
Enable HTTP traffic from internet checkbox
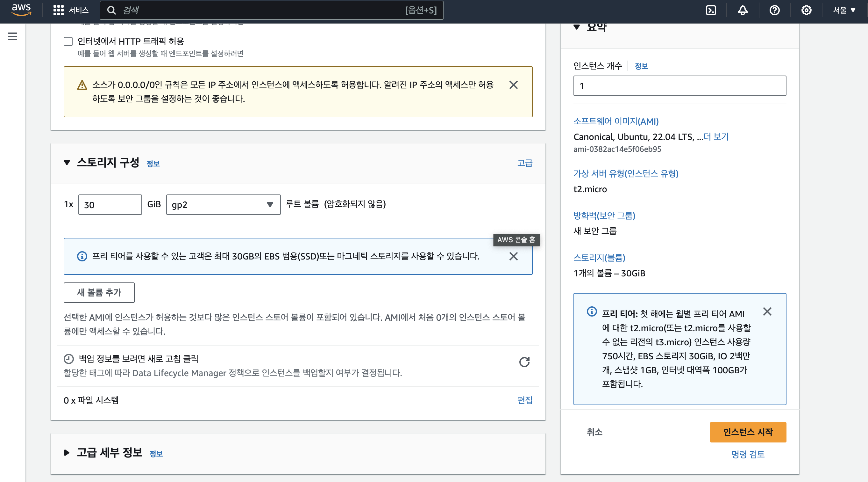coord(68,41)
